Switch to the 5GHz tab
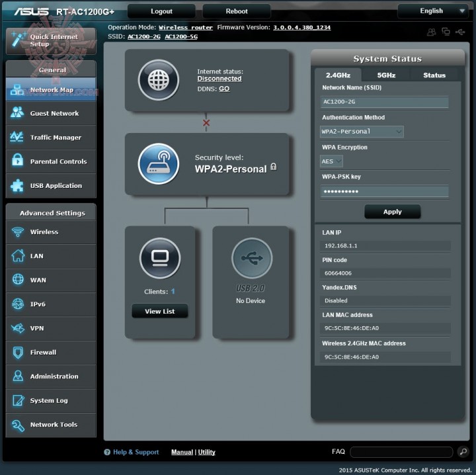Viewport: 476px width, 475px height. [x=386, y=75]
